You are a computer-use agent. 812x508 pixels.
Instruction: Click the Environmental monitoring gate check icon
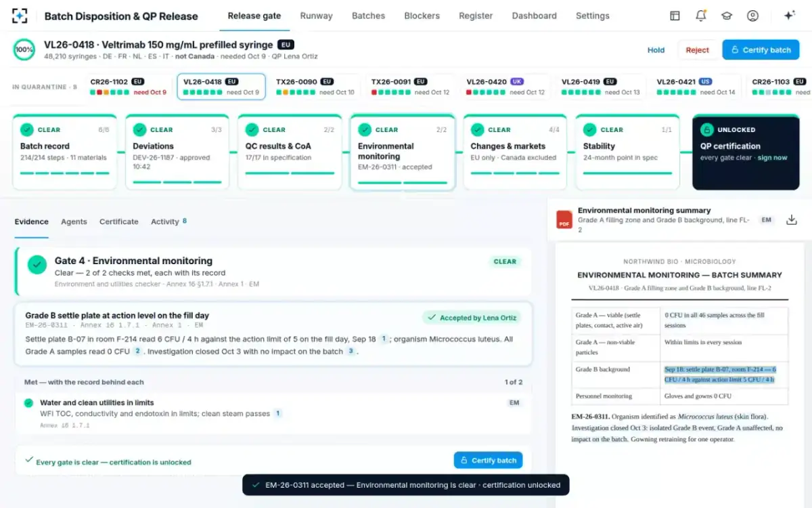coord(365,129)
